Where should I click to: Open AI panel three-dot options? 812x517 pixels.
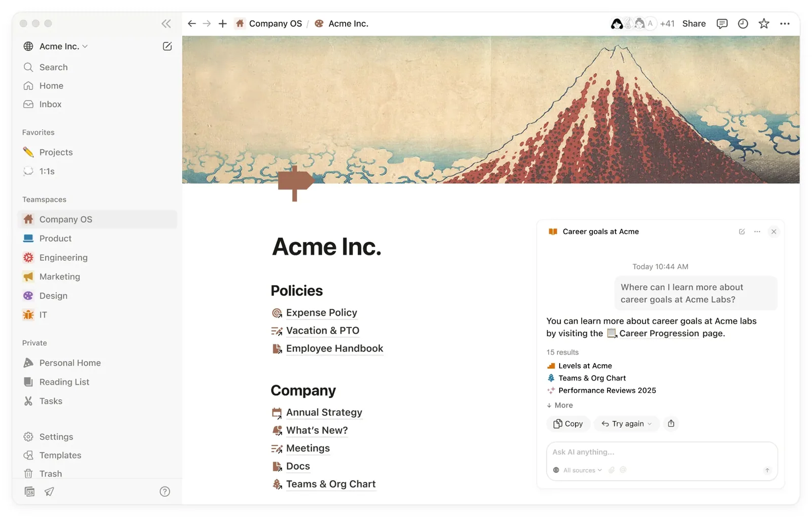[757, 232]
